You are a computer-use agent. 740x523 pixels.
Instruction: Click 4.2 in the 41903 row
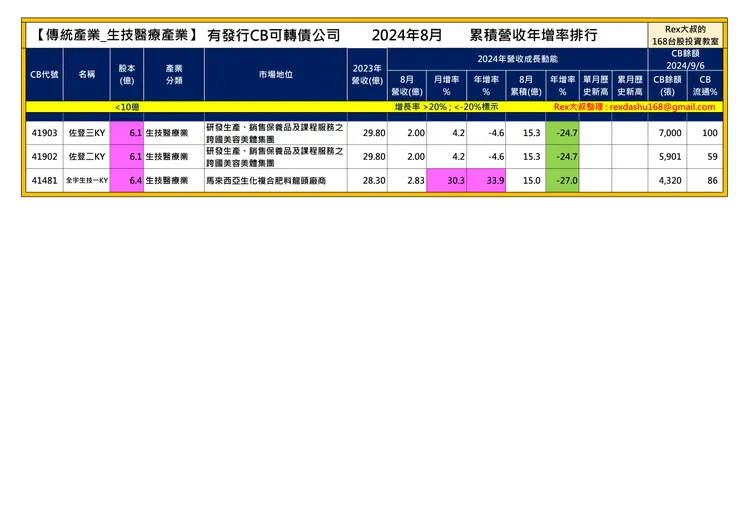click(446, 133)
